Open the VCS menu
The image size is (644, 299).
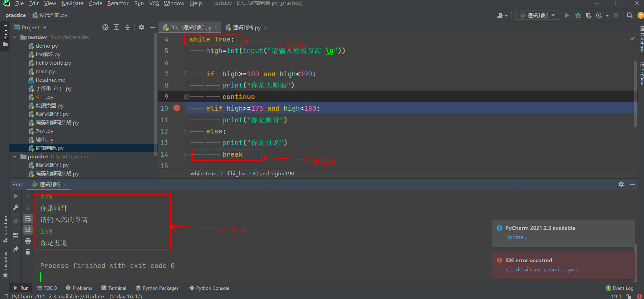[154, 3]
